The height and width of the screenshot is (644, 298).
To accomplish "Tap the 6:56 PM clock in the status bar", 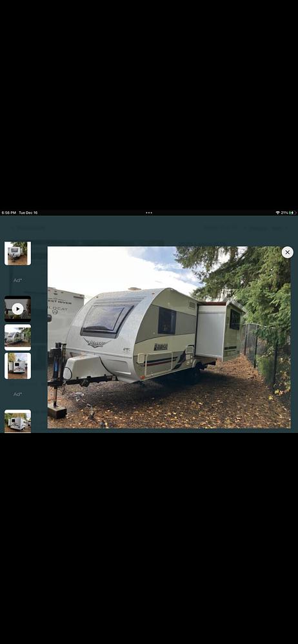I will pyautogui.click(x=8, y=213).
